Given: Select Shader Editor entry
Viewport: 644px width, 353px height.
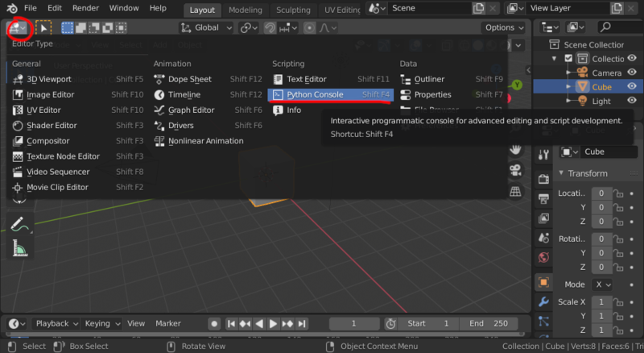Looking at the screenshot, I should [77, 126].
